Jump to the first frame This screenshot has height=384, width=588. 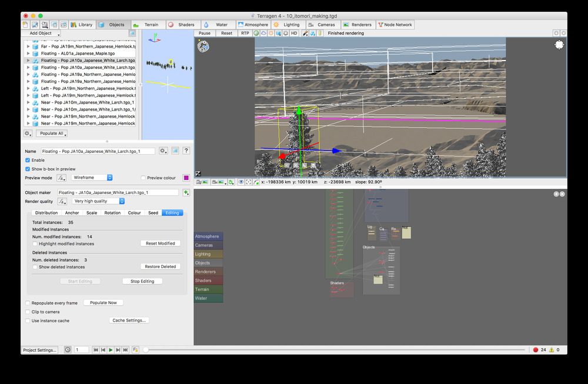[x=96, y=350]
